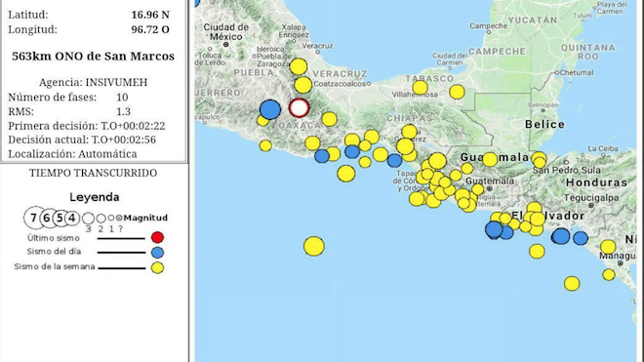644x362 pixels.
Task: Click the 'Decisión actual: T.O+00:02:56' line
Action: click(x=82, y=140)
